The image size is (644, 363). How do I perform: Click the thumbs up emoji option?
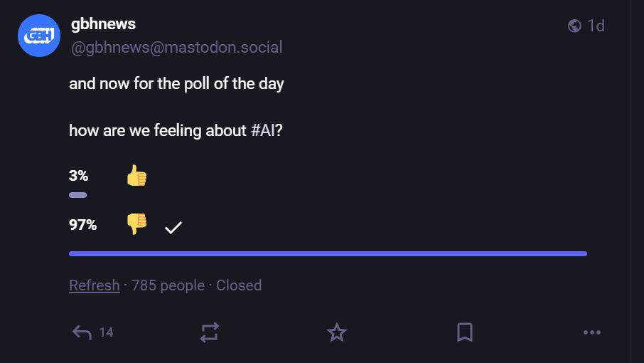136,175
